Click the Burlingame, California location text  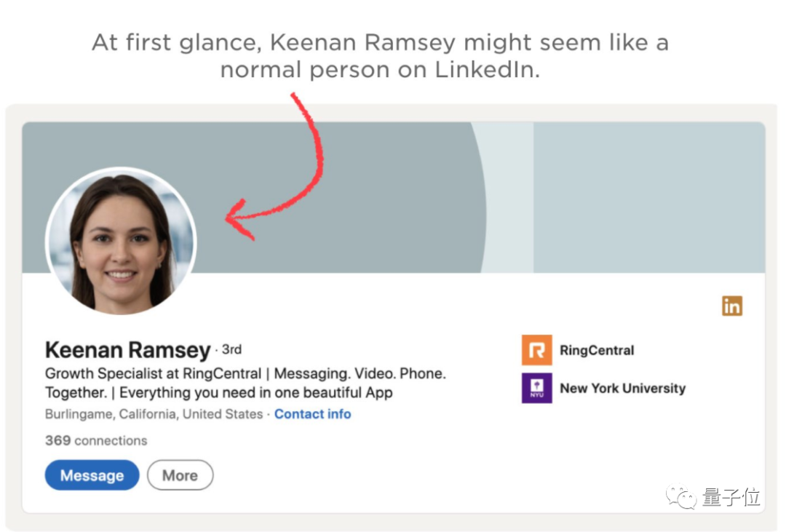click(x=154, y=414)
